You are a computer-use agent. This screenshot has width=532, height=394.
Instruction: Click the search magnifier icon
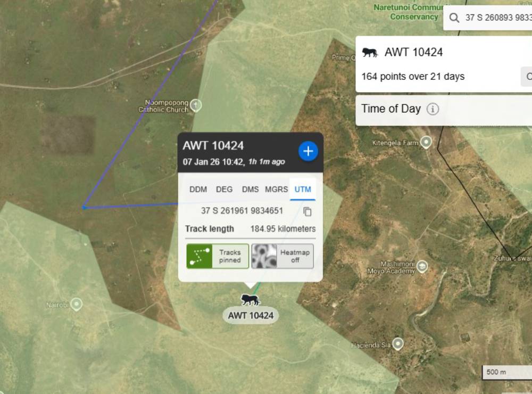[454, 18]
